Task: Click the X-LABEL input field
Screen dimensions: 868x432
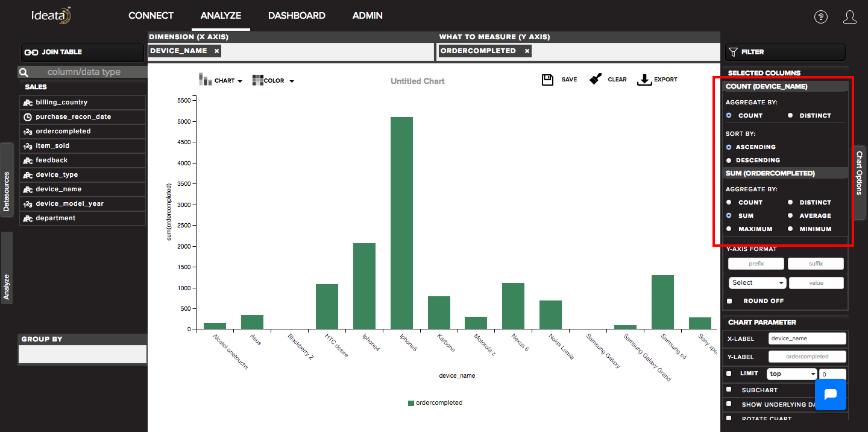Action: tap(807, 338)
